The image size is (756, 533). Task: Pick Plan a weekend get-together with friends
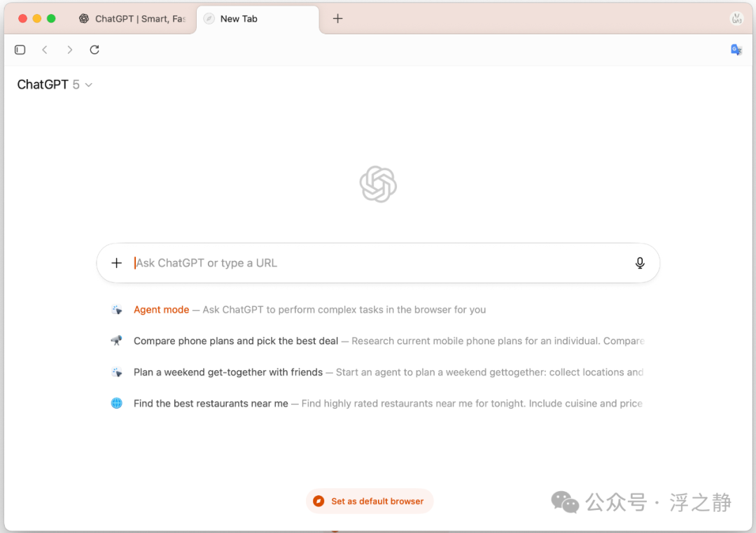[377, 372]
